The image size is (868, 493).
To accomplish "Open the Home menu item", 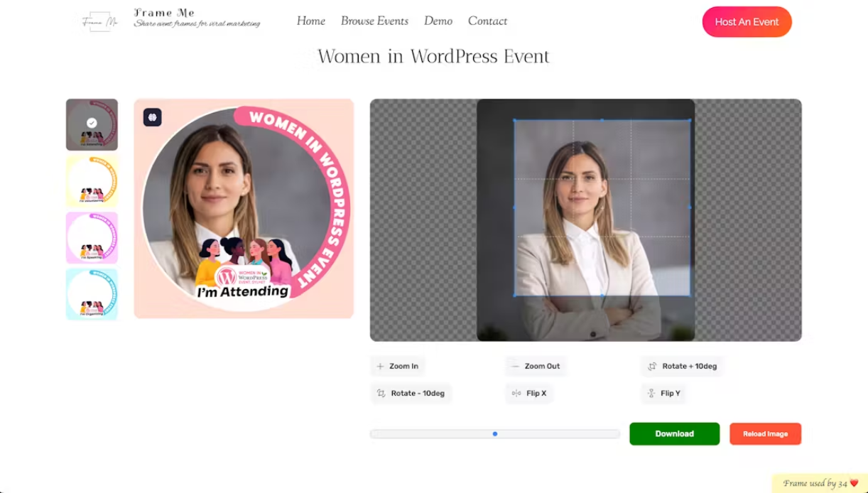I will [311, 21].
